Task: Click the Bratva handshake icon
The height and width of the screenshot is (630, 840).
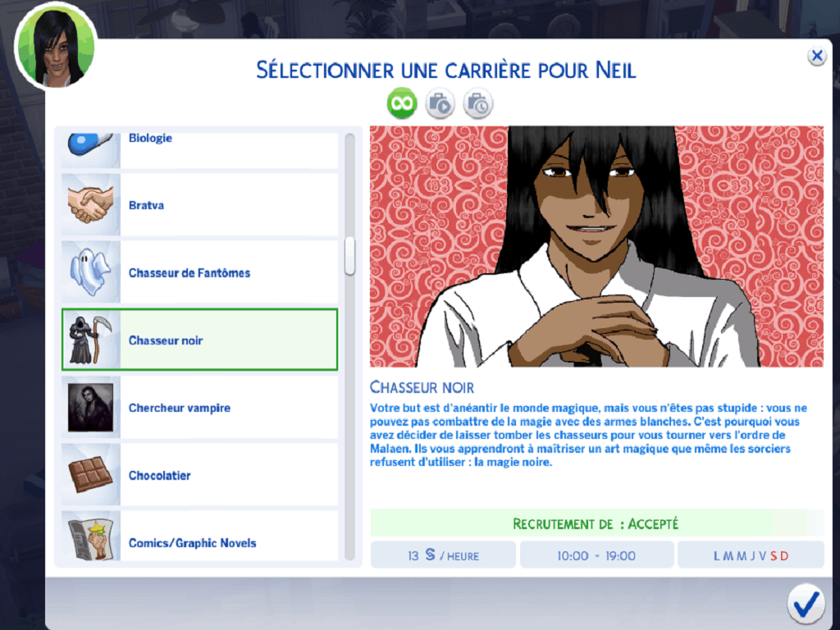Action: pos(91,205)
